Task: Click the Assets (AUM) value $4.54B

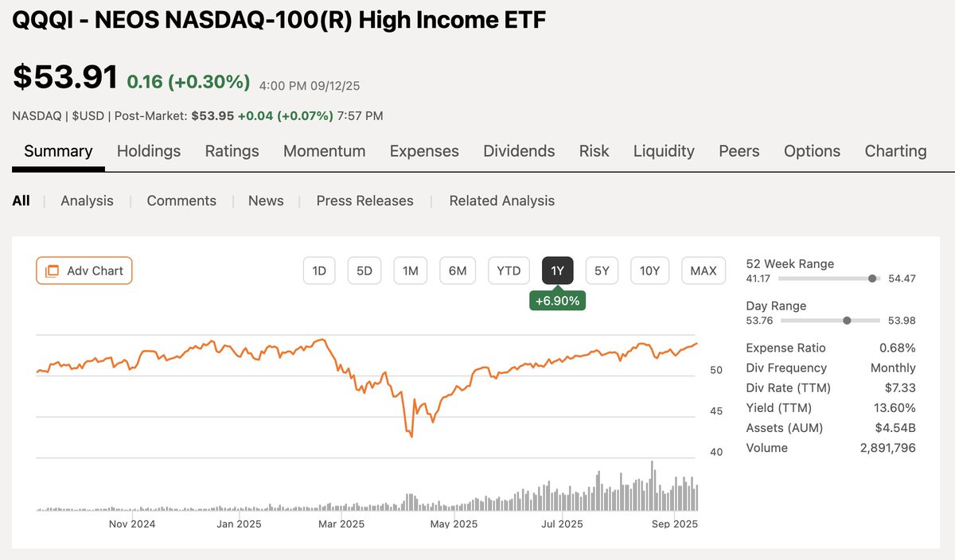Action: click(x=895, y=427)
